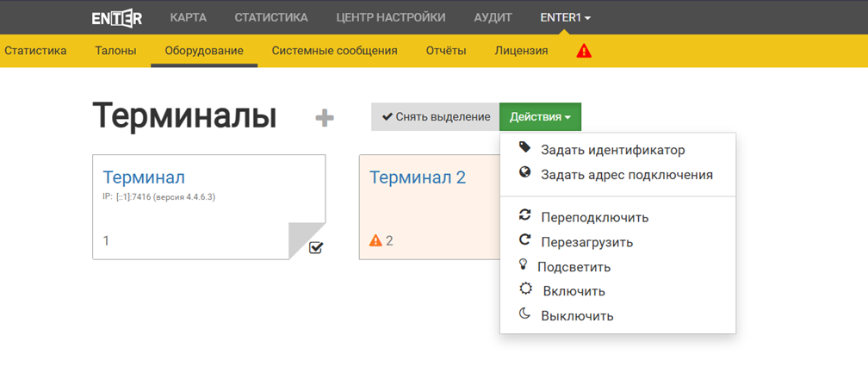Collapse the Действия dropdown menu
The height and width of the screenshot is (379, 868).
coord(540,117)
